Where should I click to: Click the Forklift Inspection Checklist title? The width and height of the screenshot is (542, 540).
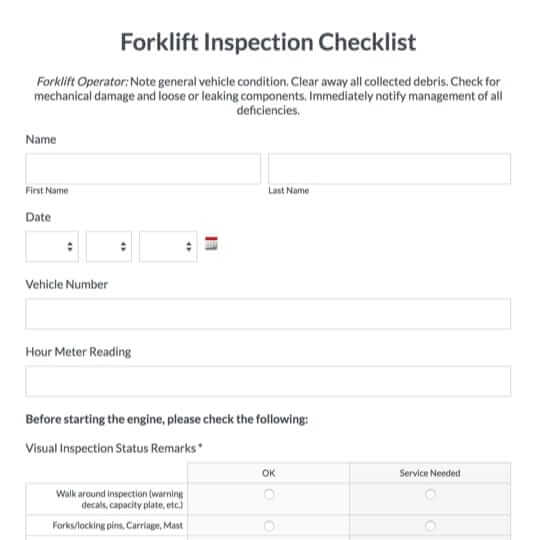tap(268, 42)
